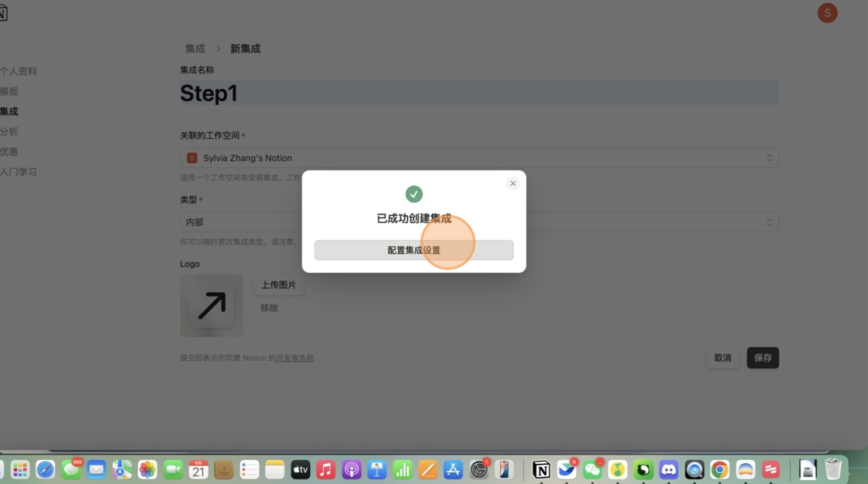Viewport: 868px width, 484px height.
Task: Open the document stack in the dock
Action: 808,470
